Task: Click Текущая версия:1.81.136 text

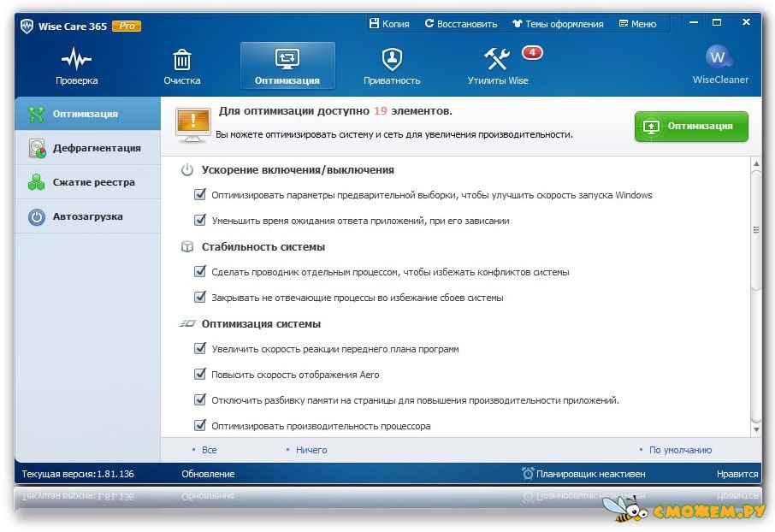Action: 78,474
